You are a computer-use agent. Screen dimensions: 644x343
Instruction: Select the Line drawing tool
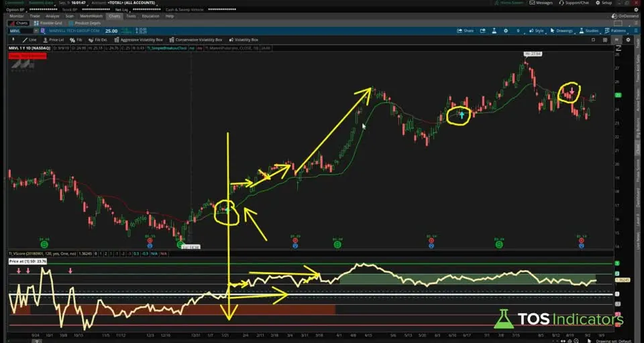[29, 40]
